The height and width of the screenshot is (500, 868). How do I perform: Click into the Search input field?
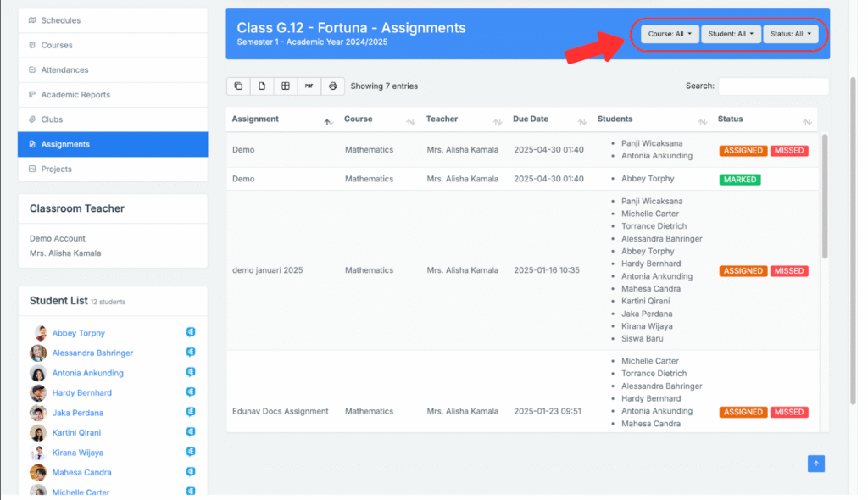pos(772,86)
